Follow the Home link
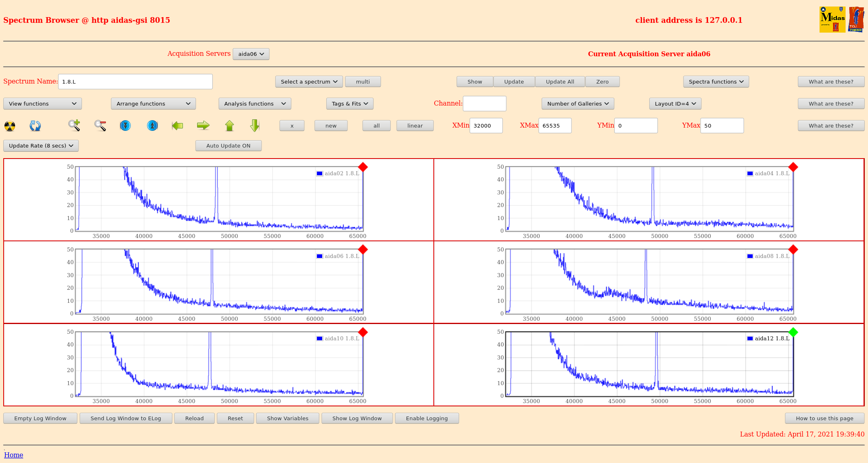The width and height of the screenshot is (868, 463). point(13,455)
